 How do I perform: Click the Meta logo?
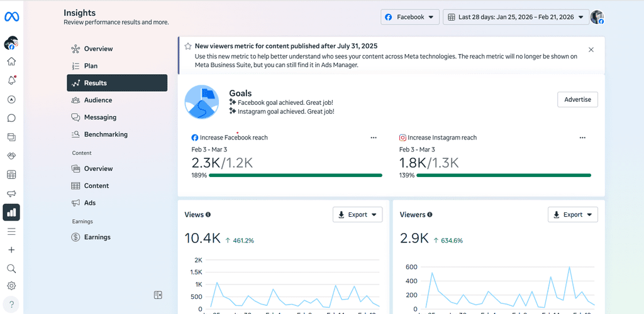pyautogui.click(x=12, y=17)
